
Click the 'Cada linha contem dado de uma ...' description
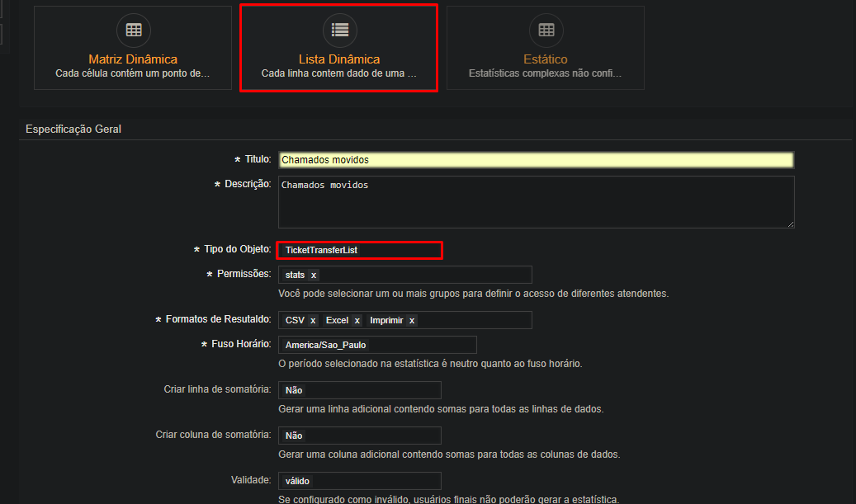pyautogui.click(x=339, y=73)
